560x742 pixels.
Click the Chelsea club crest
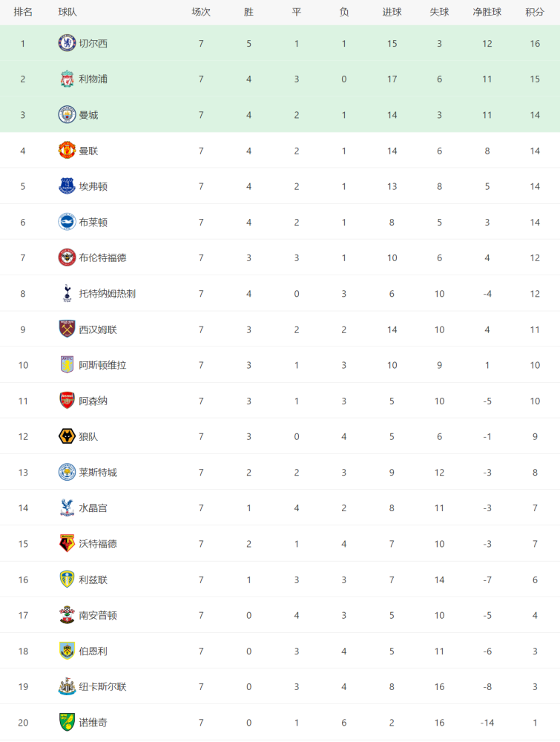click(x=67, y=43)
